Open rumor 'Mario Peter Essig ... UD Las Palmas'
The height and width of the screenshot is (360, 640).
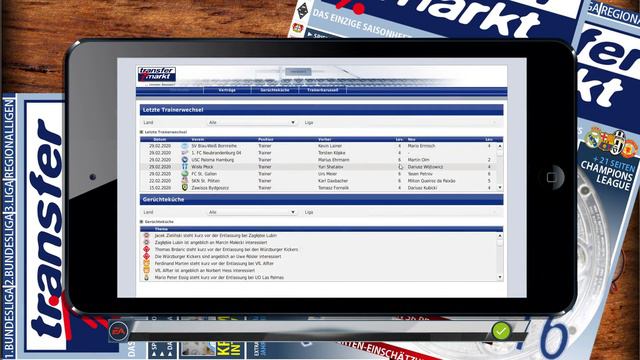coord(219,277)
